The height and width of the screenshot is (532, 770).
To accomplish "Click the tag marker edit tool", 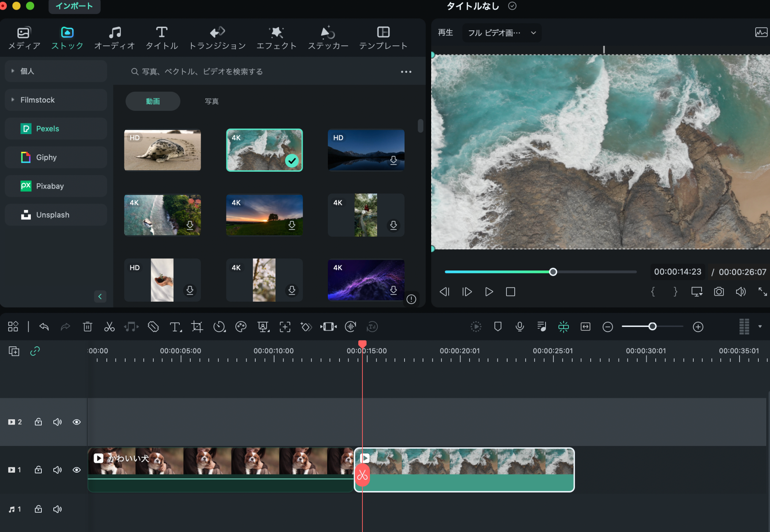I will (x=153, y=326).
